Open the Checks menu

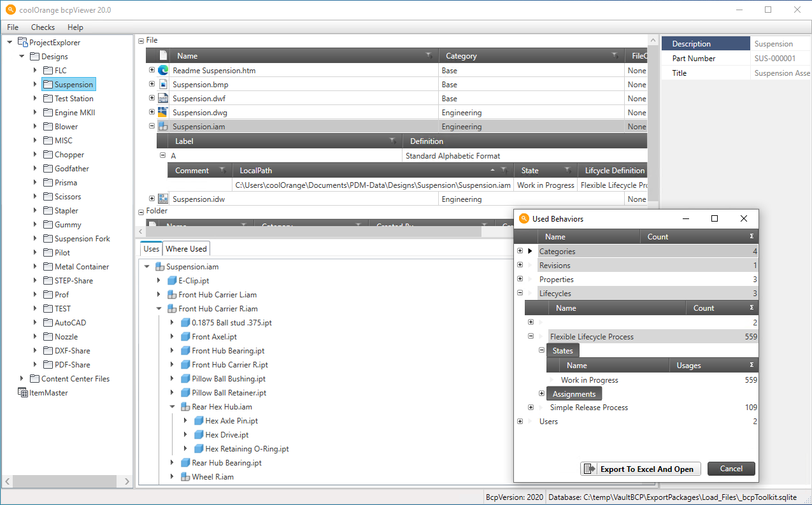[43, 27]
